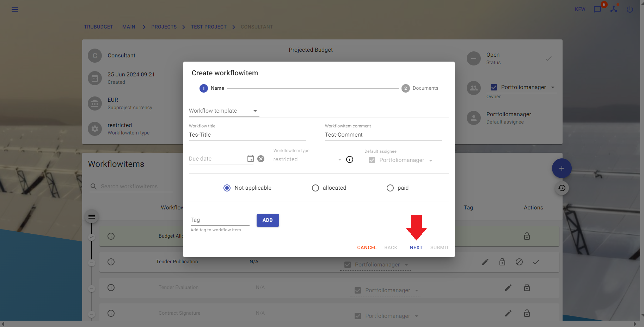The height and width of the screenshot is (327, 644).
Task: Close Tender Publication with checkmark icon
Action: coord(536,262)
